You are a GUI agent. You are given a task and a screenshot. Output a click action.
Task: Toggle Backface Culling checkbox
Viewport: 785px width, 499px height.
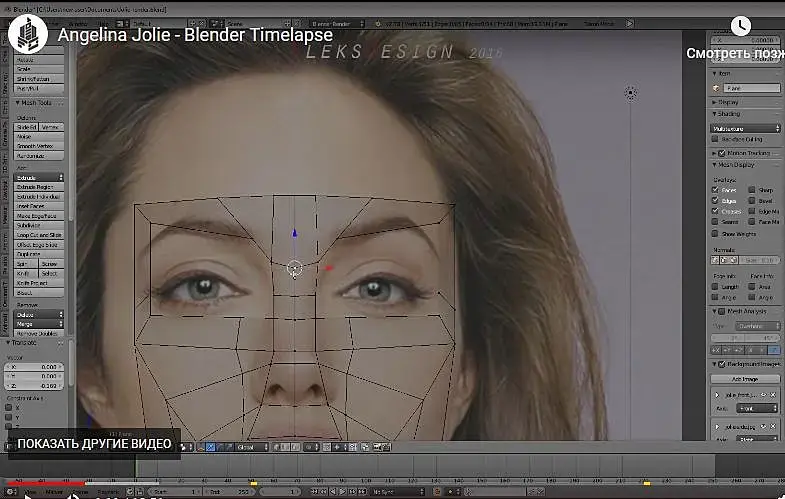click(x=715, y=139)
